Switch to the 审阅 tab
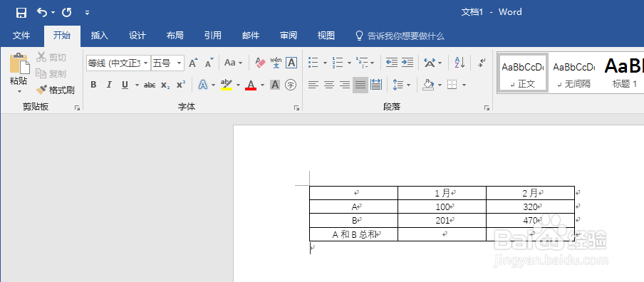The height and width of the screenshot is (282, 644). [x=289, y=36]
